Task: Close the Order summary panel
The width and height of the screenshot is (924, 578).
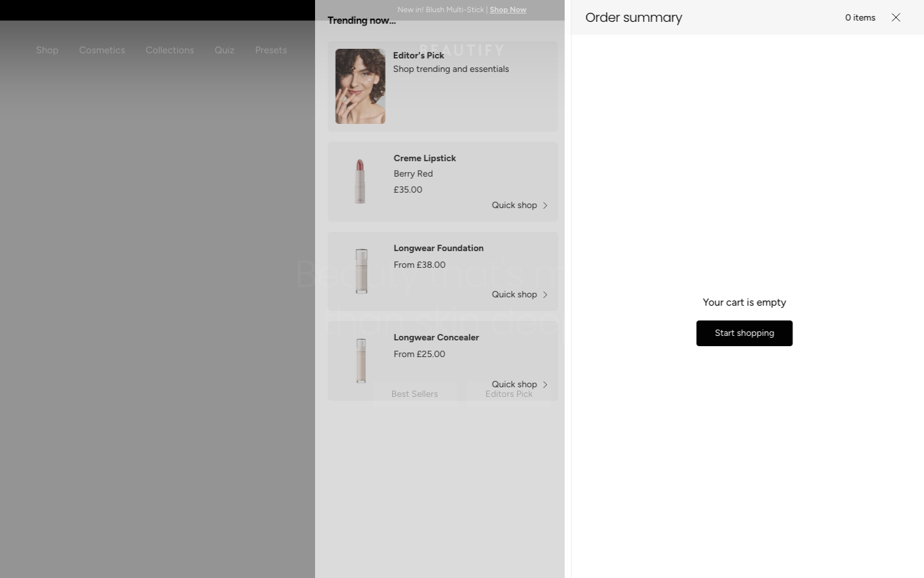Action: (x=896, y=17)
